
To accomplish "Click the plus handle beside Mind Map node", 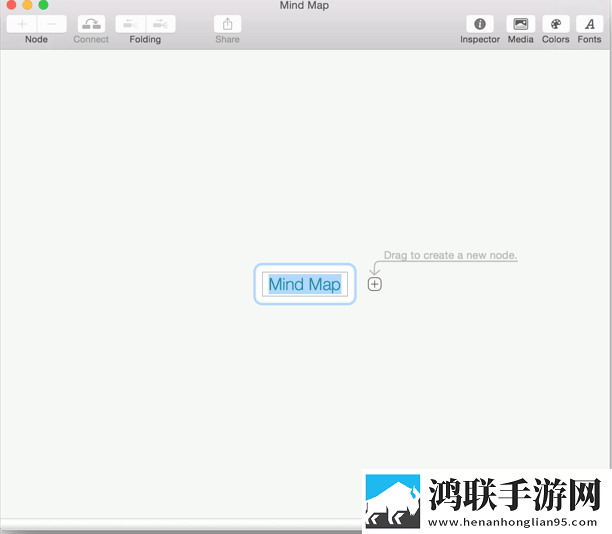I will 375,284.
